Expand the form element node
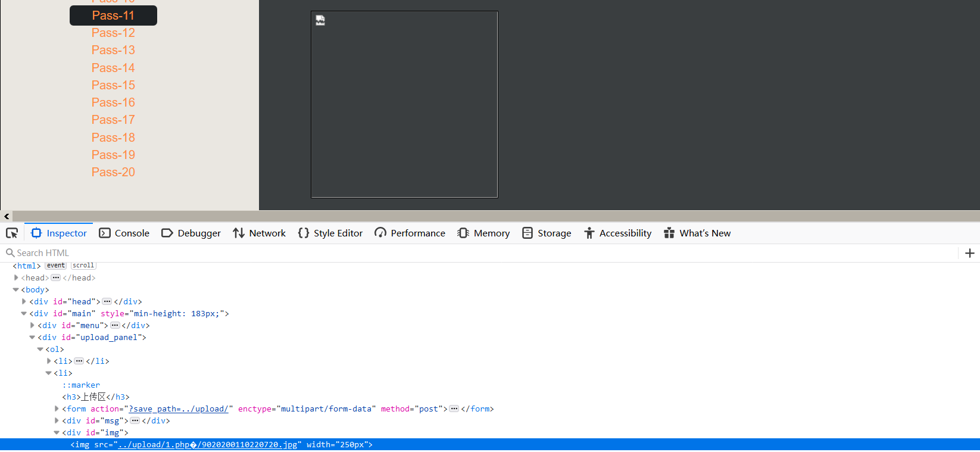The image size is (980, 452). (57, 409)
